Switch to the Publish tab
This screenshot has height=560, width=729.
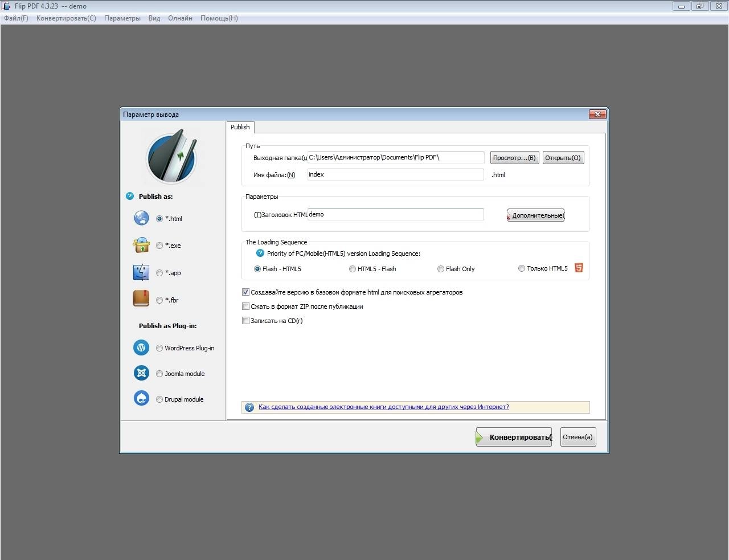[x=240, y=127]
